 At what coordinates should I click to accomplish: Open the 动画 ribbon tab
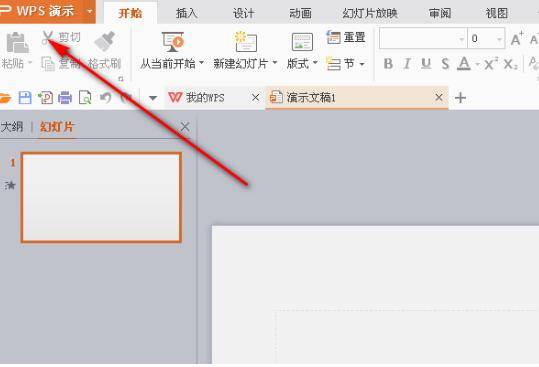[300, 13]
